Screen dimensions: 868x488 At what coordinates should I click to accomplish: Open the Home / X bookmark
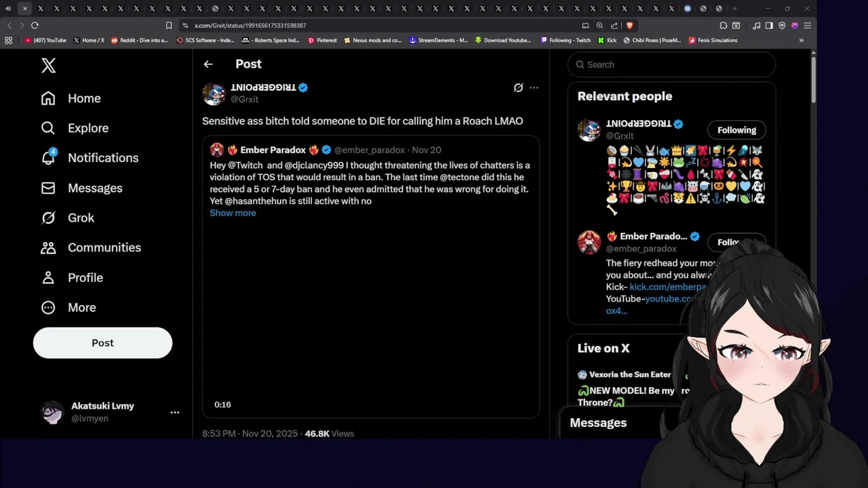tap(89, 40)
